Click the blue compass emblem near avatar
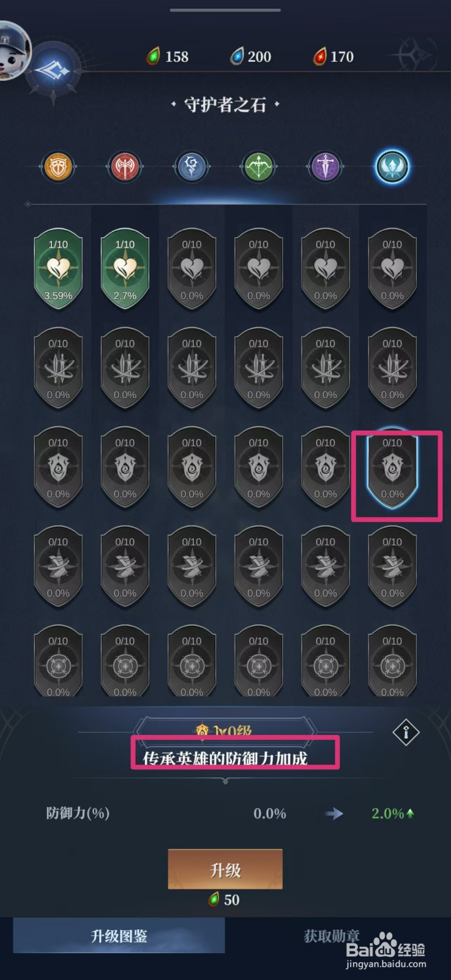 [54, 72]
